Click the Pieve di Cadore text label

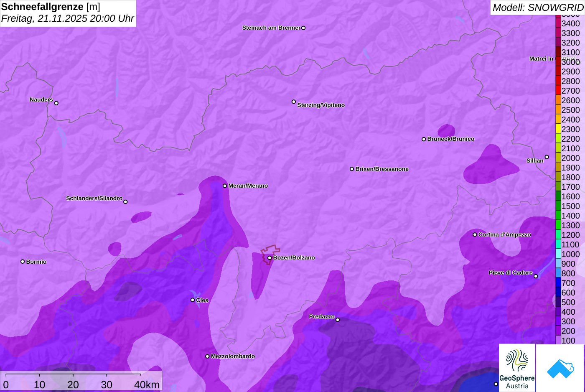click(x=511, y=273)
